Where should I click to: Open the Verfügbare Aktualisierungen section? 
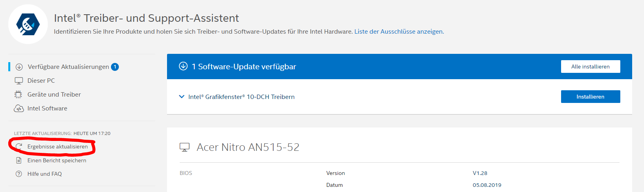click(68, 67)
